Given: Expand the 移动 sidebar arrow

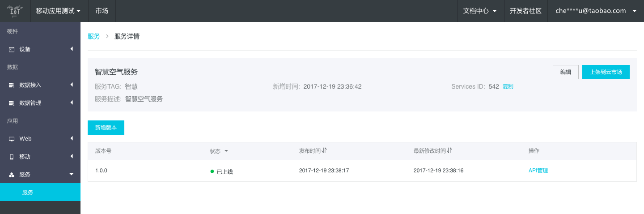Looking at the screenshot, I should point(72,156).
